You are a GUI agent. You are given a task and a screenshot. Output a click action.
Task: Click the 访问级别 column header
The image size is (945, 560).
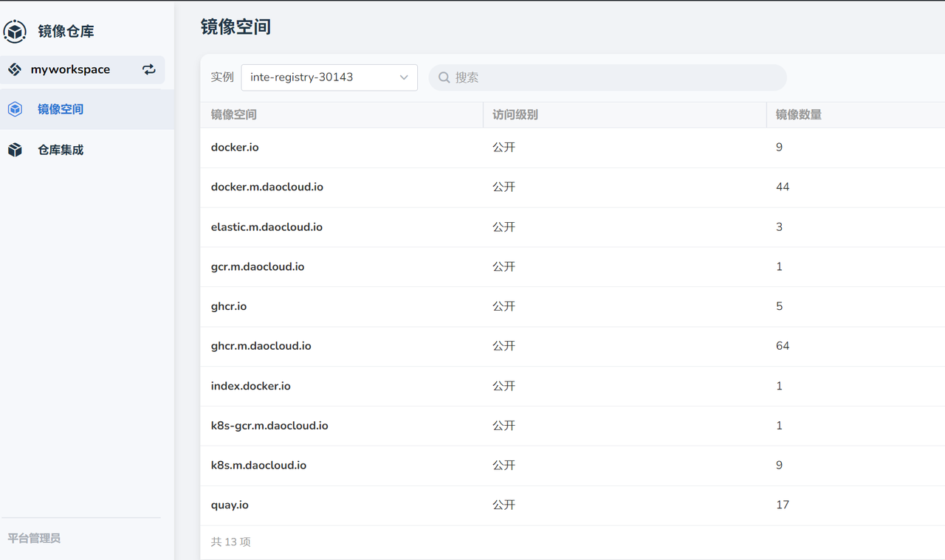(515, 114)
